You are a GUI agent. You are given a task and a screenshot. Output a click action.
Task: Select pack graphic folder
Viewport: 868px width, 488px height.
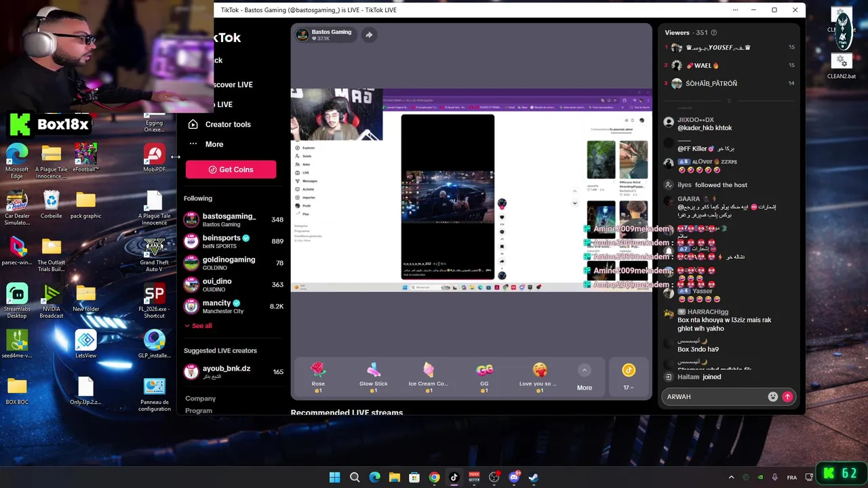pos(85,204)
